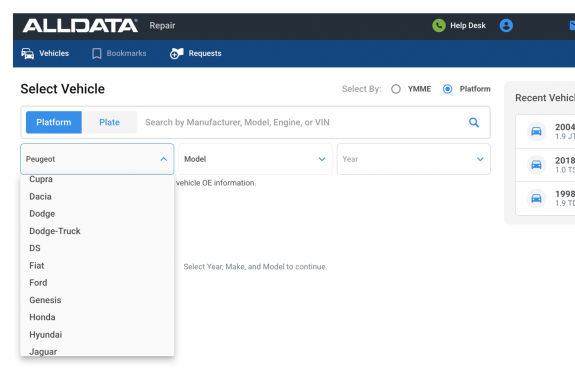Image resolution: width=575 pixels, height=383 pixels.
Task: Choose Fiat from the manufacturer list
Action: point(97,266)
